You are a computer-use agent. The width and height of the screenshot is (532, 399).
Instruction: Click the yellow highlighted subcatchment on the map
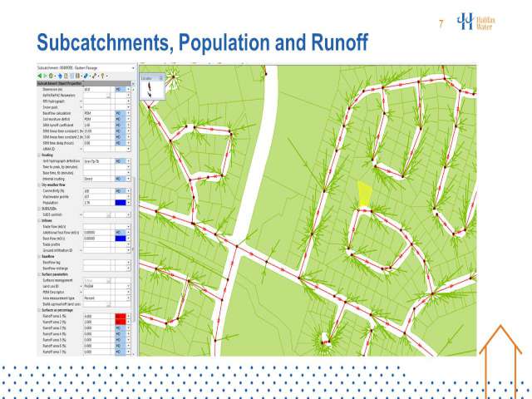(365, 194)
